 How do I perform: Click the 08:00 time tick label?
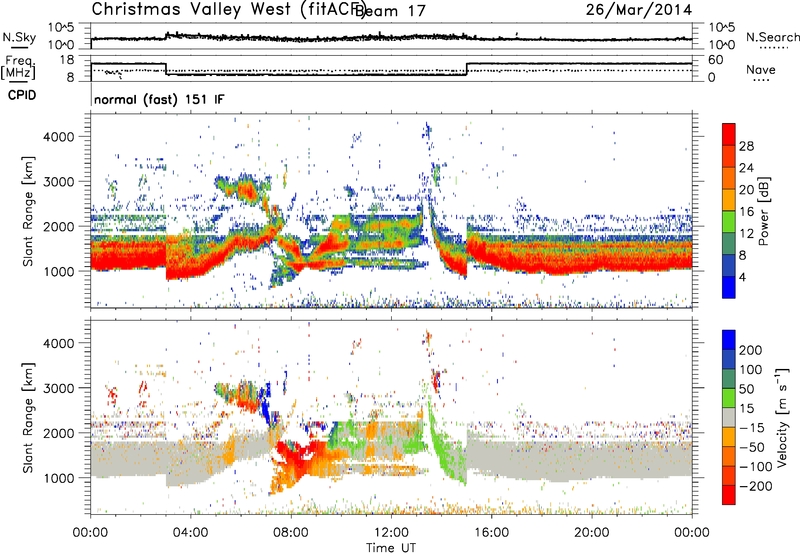pos(291,533)
